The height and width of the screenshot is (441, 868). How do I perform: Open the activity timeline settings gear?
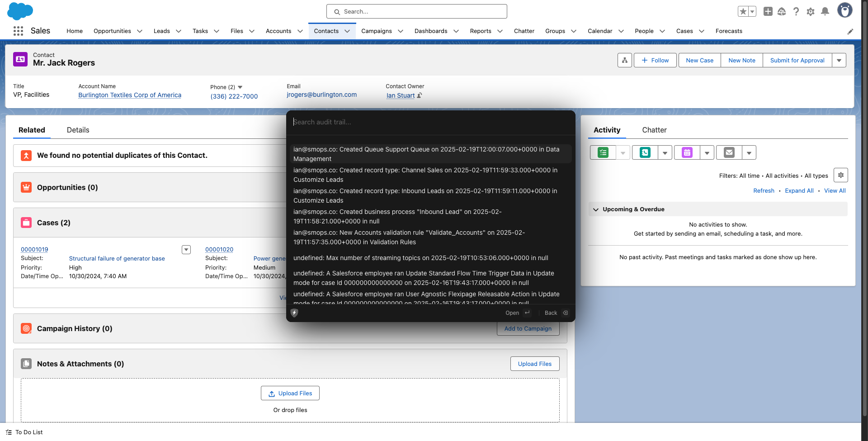click(841, 175)
